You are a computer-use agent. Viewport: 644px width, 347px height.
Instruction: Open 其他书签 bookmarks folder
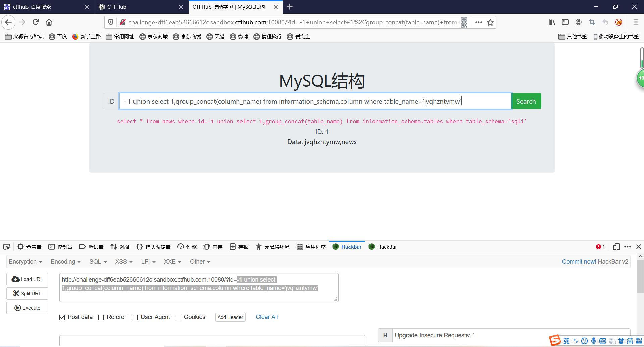(x=573, y=37)
